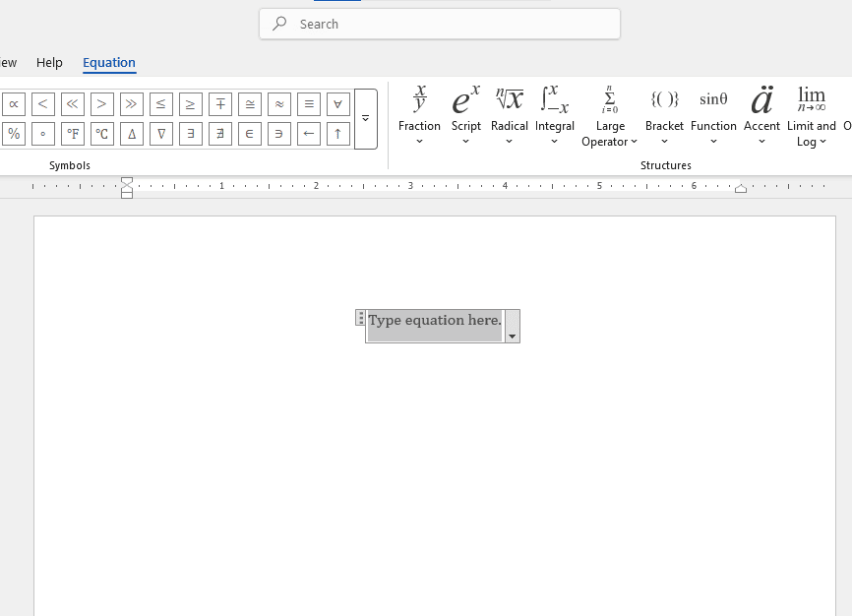Switch to the Help tab
Viewport: 852px width, 616px height.
click(49, 63)
